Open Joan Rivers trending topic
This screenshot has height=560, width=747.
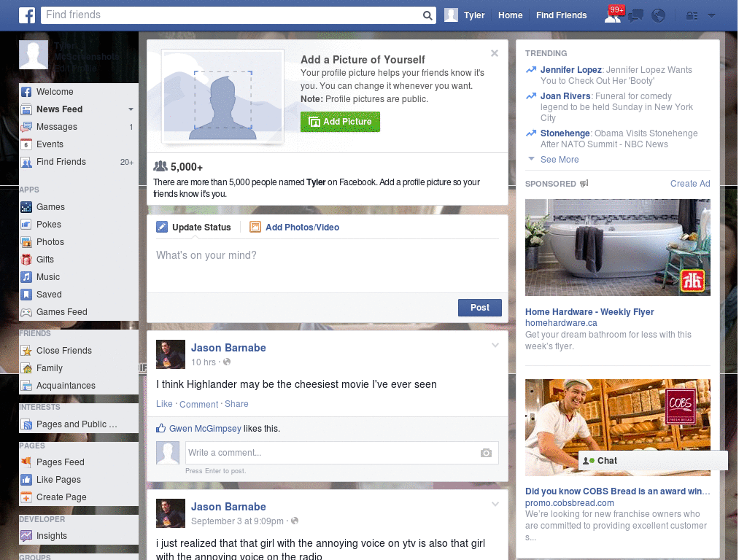coord(565,96)
